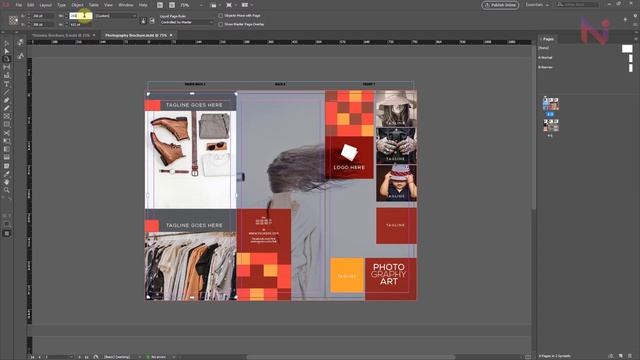The image size is (640, 360).
Task: Open Adobe Bridge from the menu bar icon
Action: pos(160,5)
